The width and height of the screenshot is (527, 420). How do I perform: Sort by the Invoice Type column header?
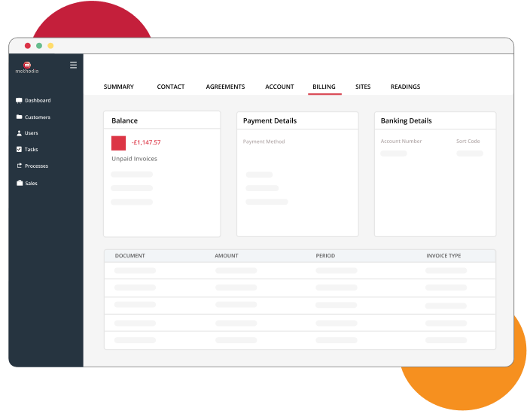(443, 256)
